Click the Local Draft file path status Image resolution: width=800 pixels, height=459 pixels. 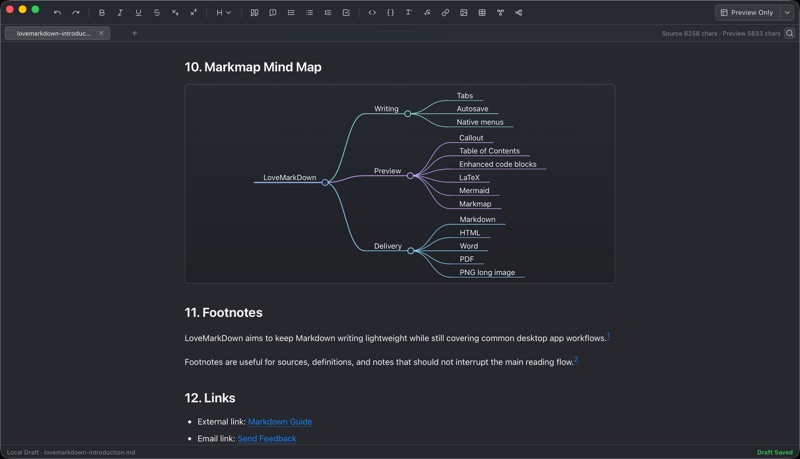pos(71,452)
